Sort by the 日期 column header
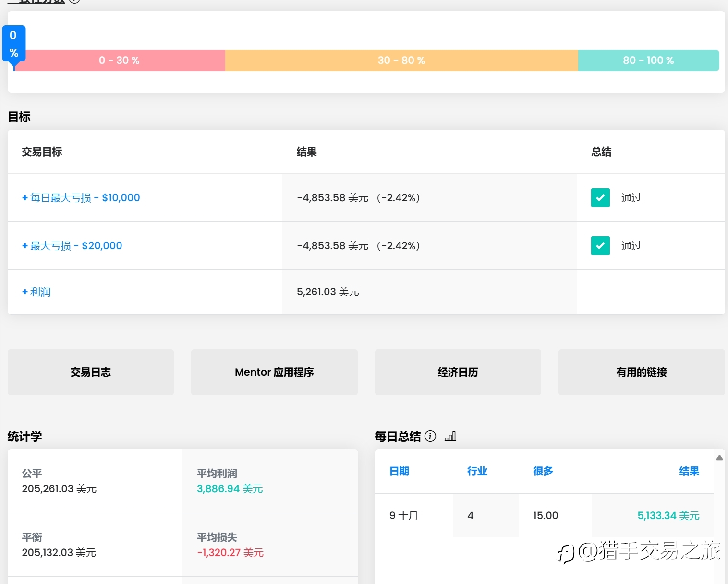The width and height of the screenshot is (728, 584). coord(399,471)
